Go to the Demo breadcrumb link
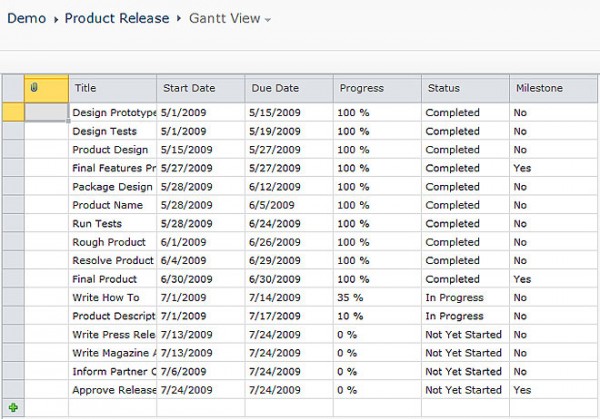This screenshot has height=419, width=600. pyautogui.click(x=27, y=18)
